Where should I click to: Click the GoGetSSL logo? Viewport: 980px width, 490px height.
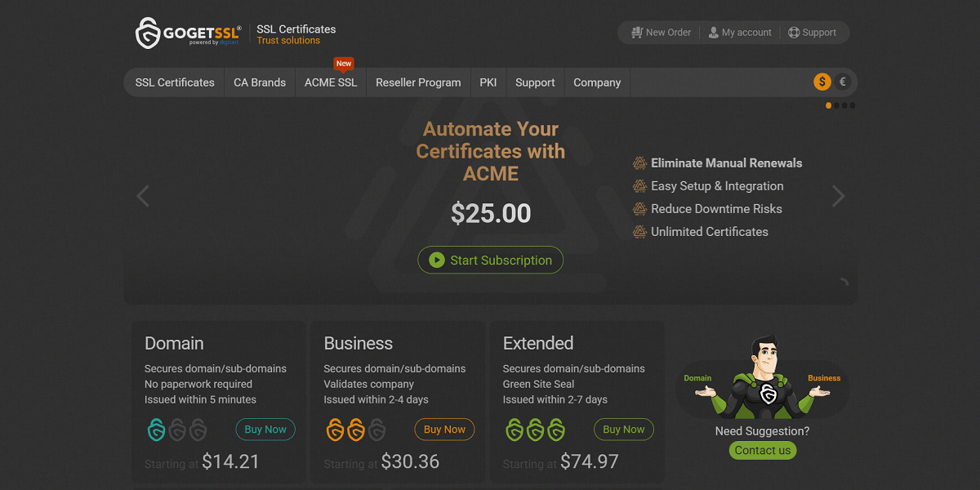(x=189, y=33)
